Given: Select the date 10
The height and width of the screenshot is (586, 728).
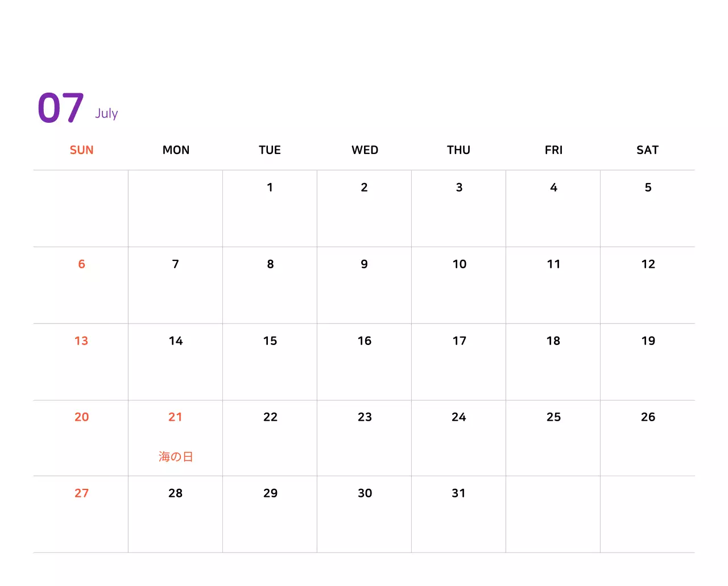Looking at the screenshot, I should click(459, 264).
